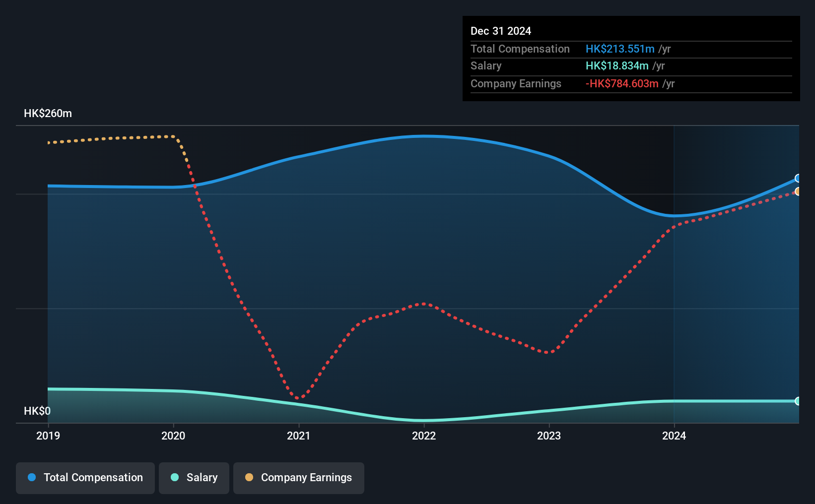815x504 pixels.
Task: Toggle the Company Earnings legend button
Action: tap(299, 478)
